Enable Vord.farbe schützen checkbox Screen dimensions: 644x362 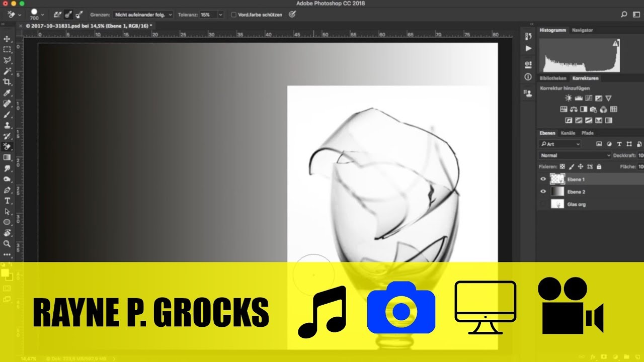[233, 15]
